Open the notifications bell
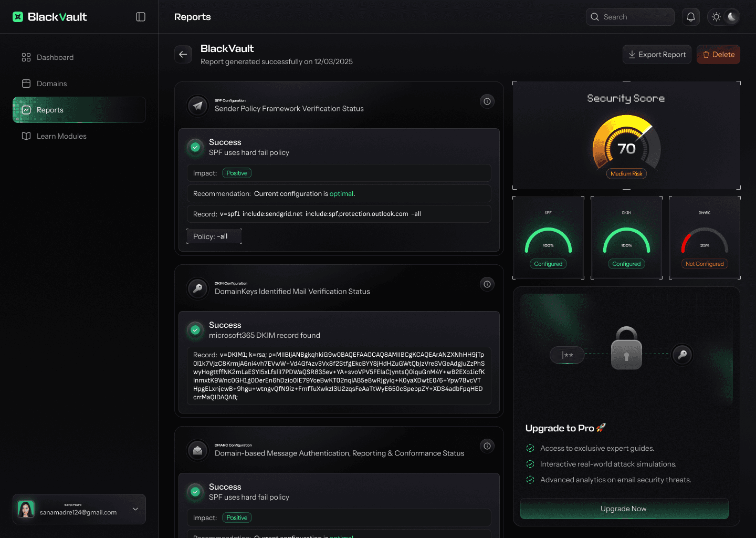The width and height of the screenshot is (756, 538). tap(691, 17)
